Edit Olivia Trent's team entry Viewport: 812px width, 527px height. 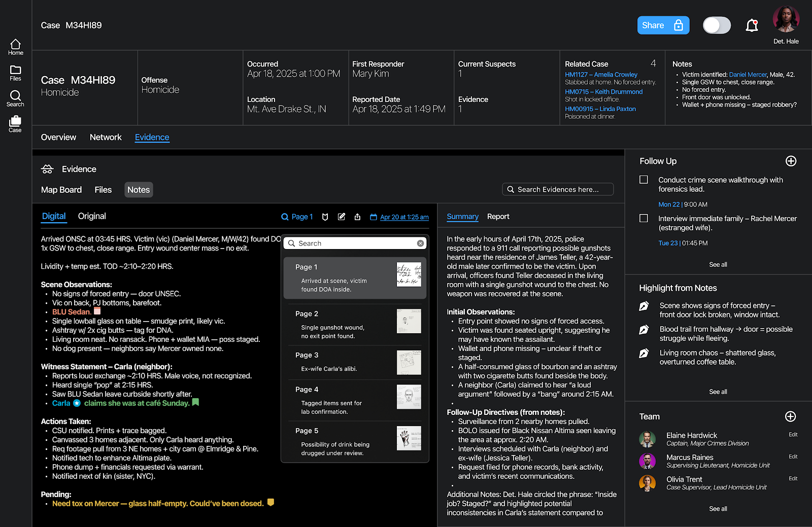793,479
